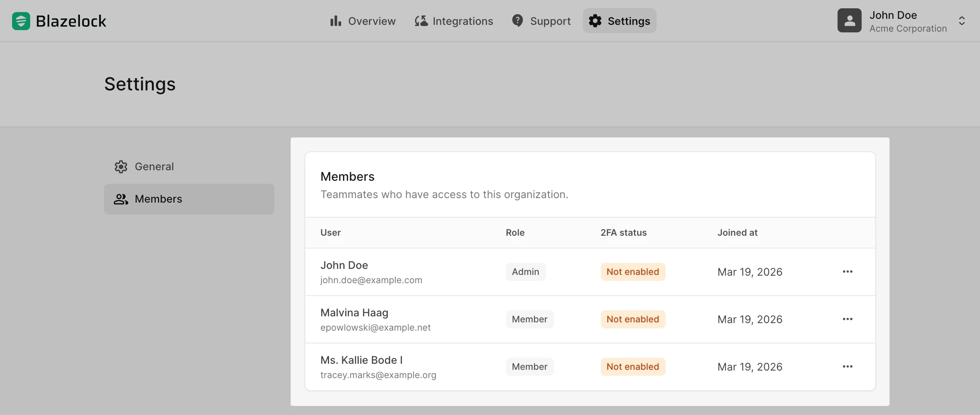This screenshot has width=980, height=415.
Task: Click the Blazelock shield logo icon
Action: click(21, 21)
